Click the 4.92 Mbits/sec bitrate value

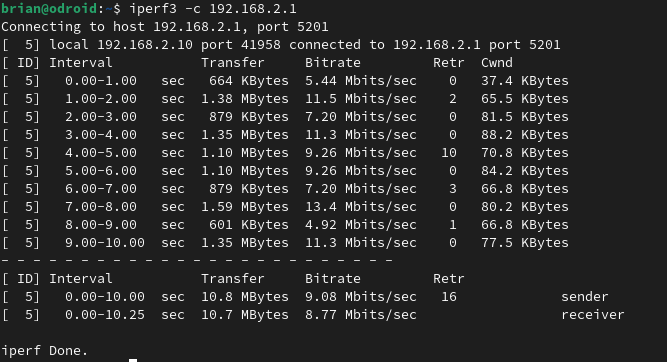tap(361, 225)
